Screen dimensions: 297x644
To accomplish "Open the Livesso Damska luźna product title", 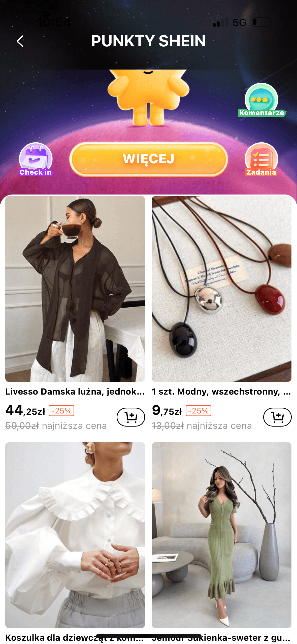I will click(x=75, y=392).
